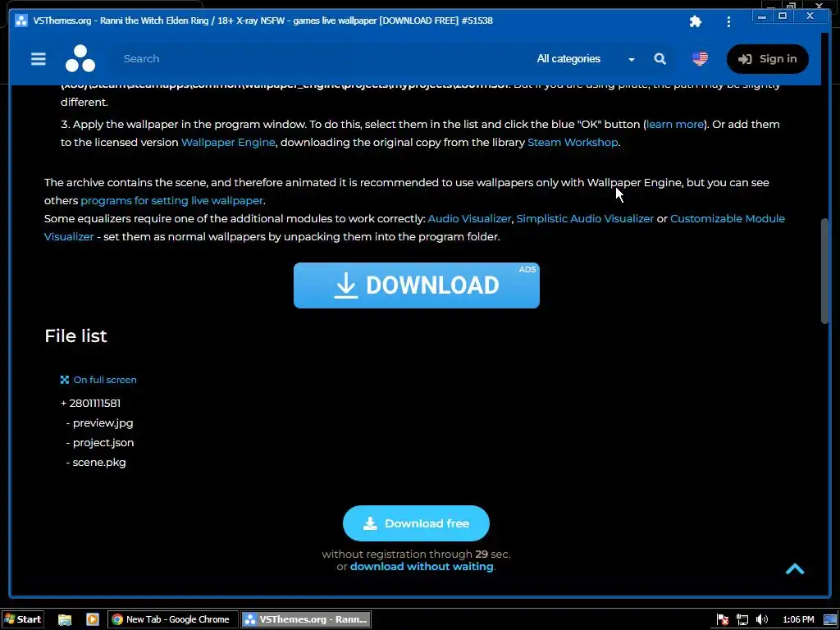This screenshot has height=630, width=840.
Task: Click the ADS label on download banner
Action: [x=527, y=269]
